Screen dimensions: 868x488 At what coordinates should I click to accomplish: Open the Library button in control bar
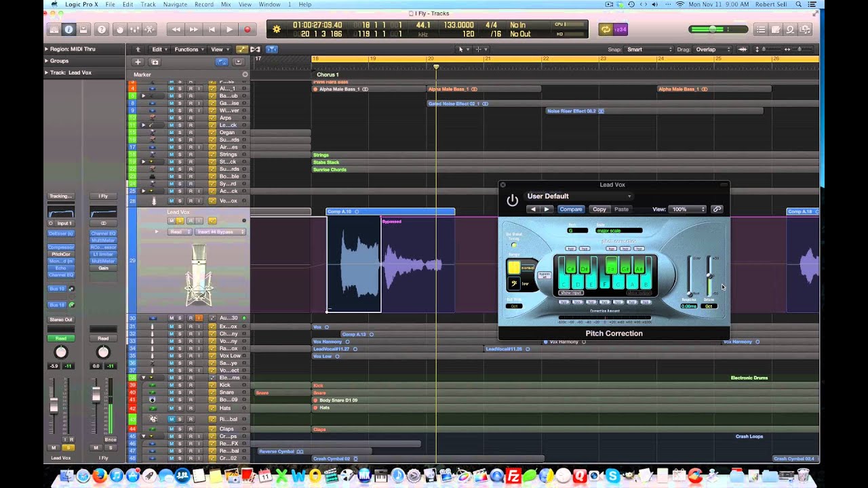point(54,30)
